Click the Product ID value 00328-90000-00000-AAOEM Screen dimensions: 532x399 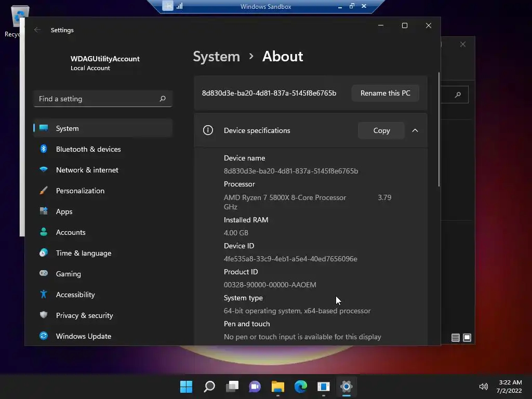[x=270, y=285]
